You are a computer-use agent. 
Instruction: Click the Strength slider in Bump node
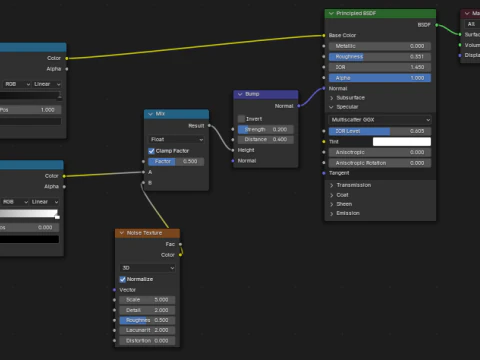tap(266, 129)
